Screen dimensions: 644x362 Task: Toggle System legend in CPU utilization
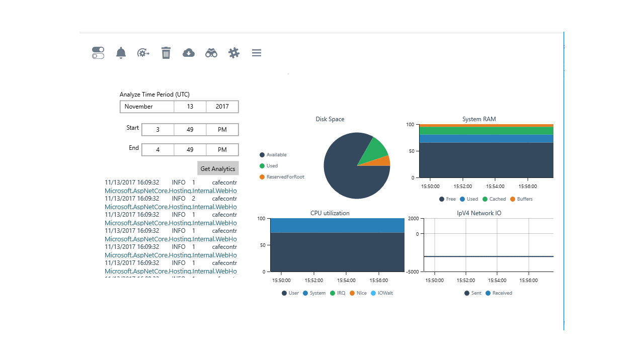(314, 293)
